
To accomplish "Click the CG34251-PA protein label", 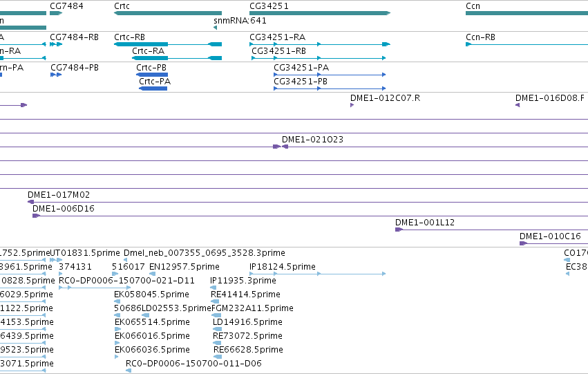I will pos(301,68).
